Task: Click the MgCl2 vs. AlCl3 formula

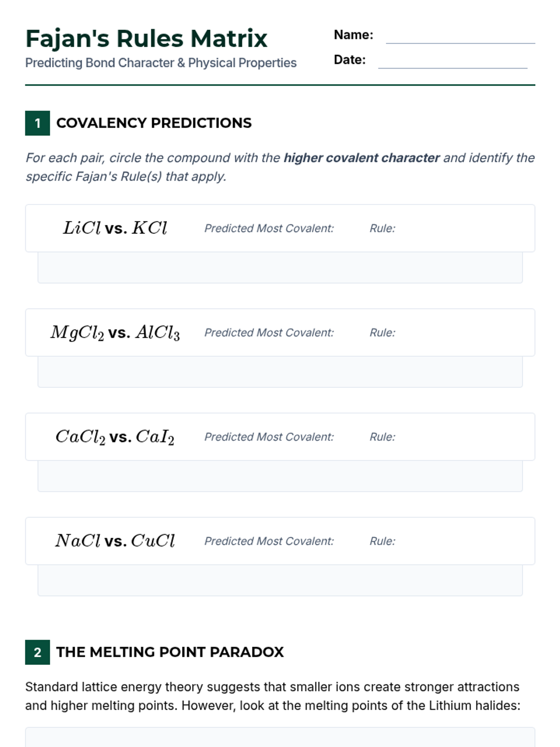Action: [115, 332]
